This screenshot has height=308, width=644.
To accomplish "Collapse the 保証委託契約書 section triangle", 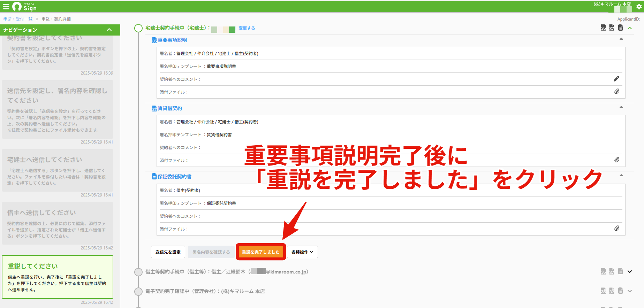I will click(x=621, y=175).
